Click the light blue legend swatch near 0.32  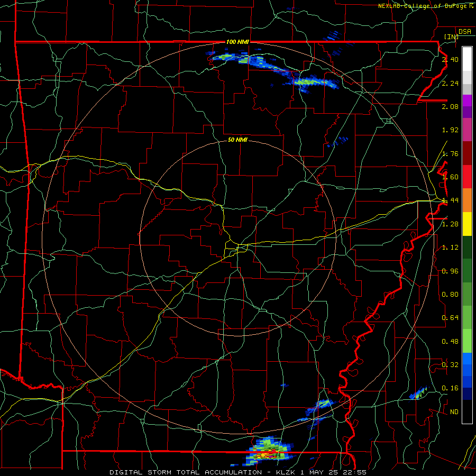tap(467, 359)
